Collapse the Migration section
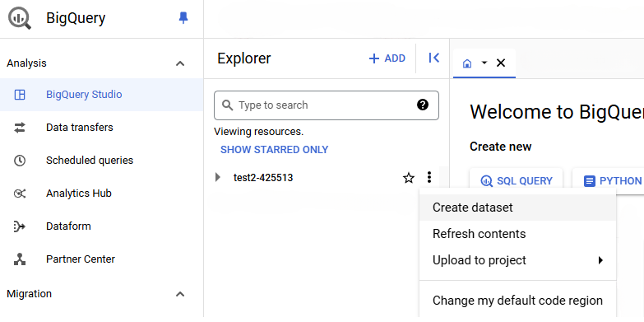The height and width of the screenshot is (322, 644). coord(180,294)
